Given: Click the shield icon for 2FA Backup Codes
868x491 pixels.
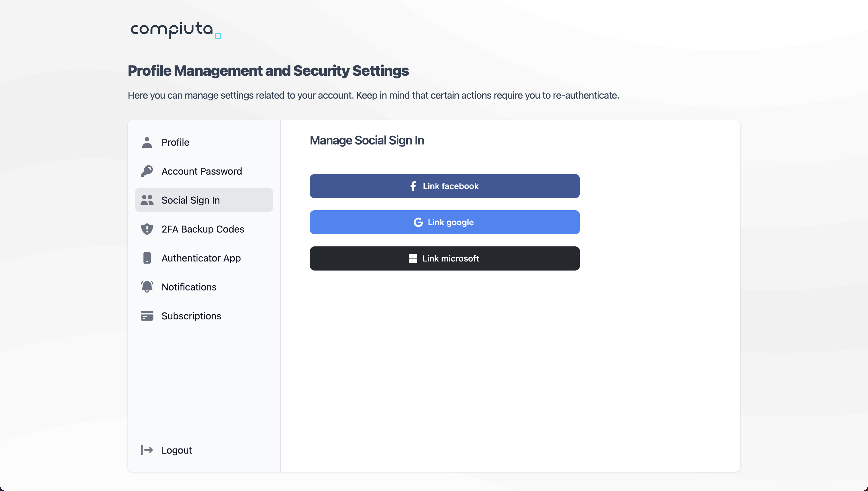Looking at the screenshot, I should click(147, 229).
